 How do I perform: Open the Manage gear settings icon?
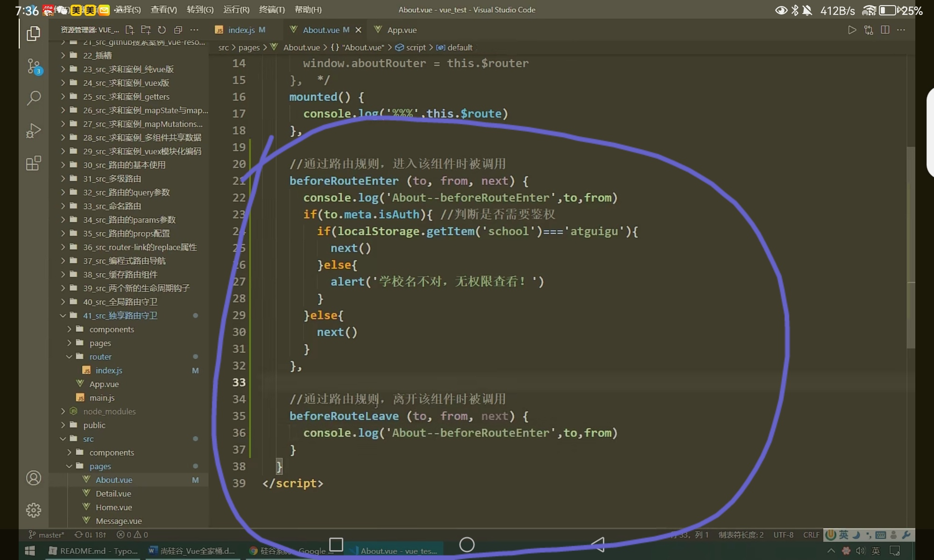[x=34, y=510]
